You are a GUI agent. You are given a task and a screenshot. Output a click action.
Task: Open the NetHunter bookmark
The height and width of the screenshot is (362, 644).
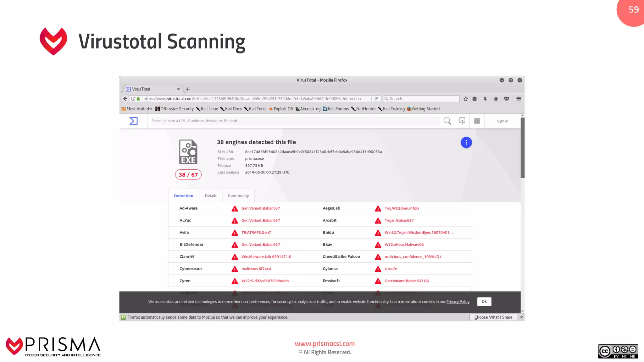[364, 109]
